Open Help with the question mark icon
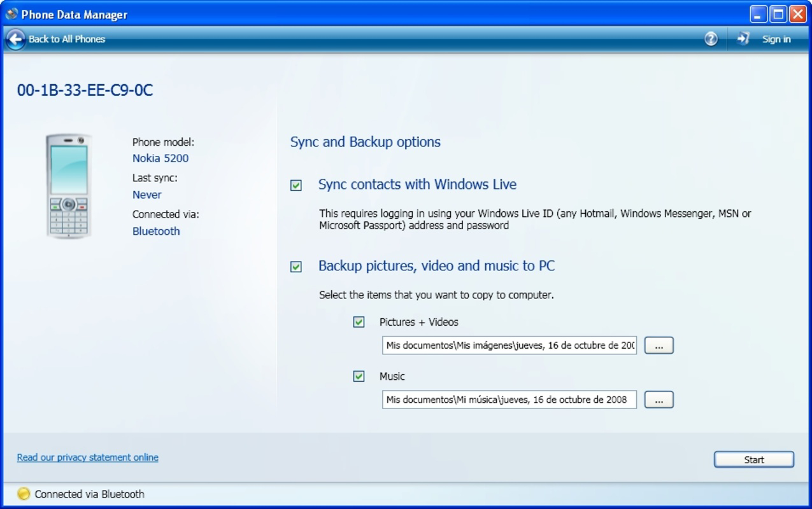Screen dimensions: 812x509 pos(711,39)
